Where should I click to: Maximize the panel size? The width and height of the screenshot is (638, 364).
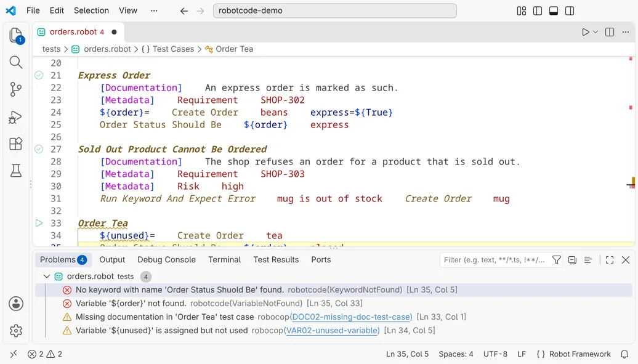[610, 260]
